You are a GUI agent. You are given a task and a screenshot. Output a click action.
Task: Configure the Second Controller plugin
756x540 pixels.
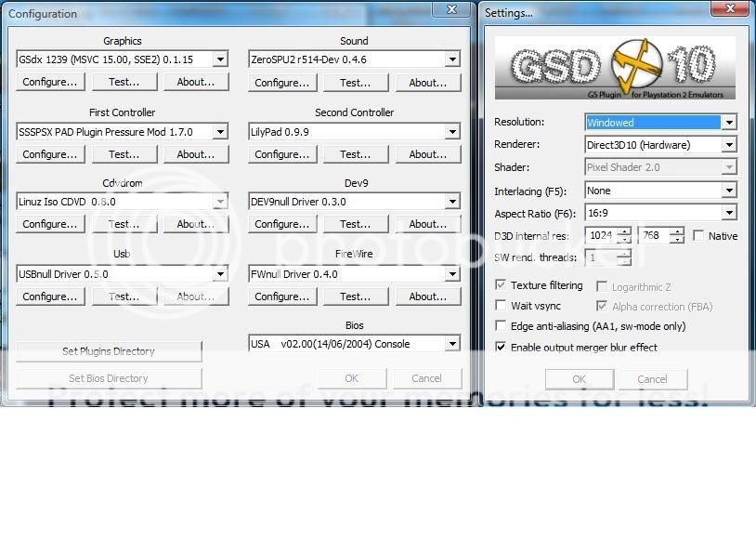[282, 154]
